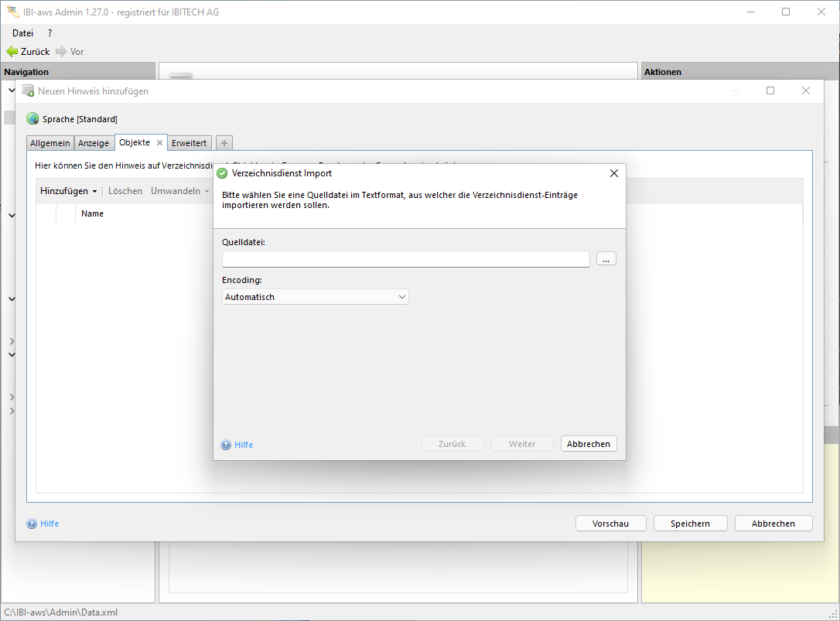Switch to the Allgemein tab
Viewport: 840px width, 621px height.
tap(50, 143)
